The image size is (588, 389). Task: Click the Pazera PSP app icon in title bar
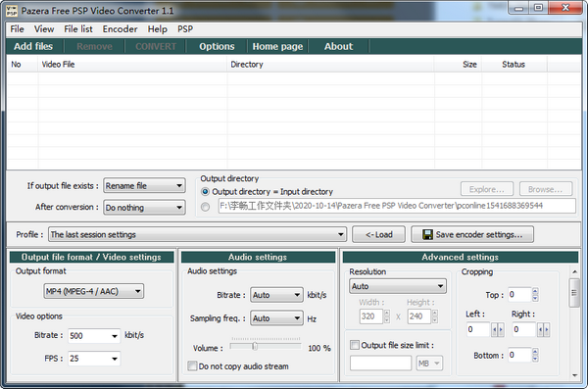12,11
